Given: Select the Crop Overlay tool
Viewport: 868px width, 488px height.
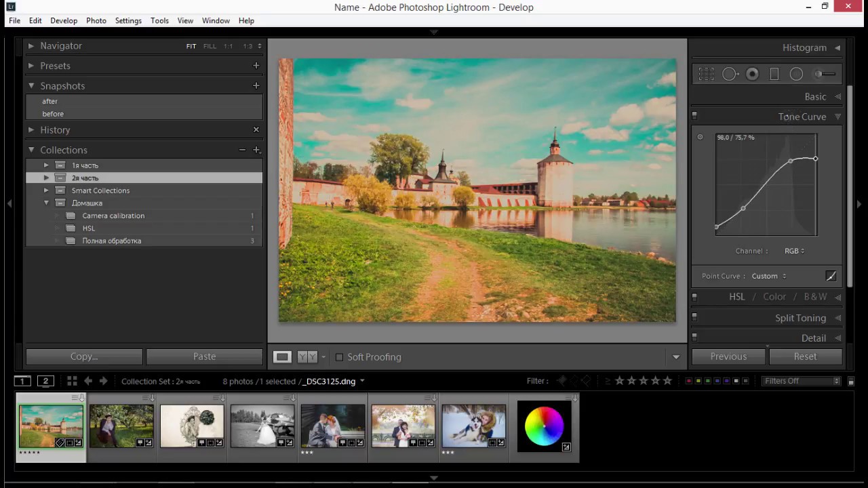Looking at the screenshot, I should 706,74.
